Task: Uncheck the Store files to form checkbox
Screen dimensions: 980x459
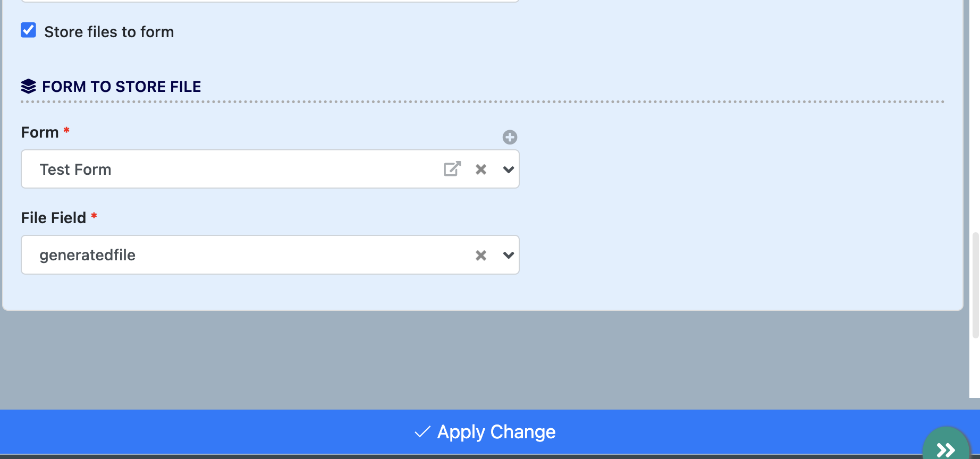Action: pyautogui.click(x=29, y=30)
